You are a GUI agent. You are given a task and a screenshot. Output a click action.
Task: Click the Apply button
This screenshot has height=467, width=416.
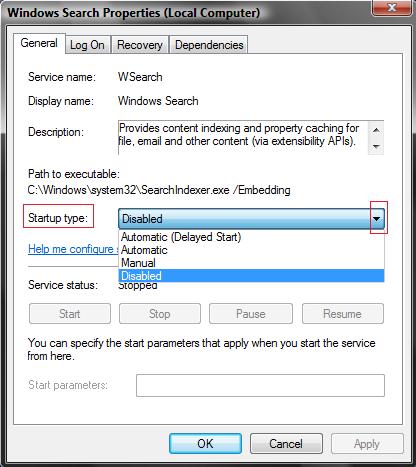click(367, 444)
